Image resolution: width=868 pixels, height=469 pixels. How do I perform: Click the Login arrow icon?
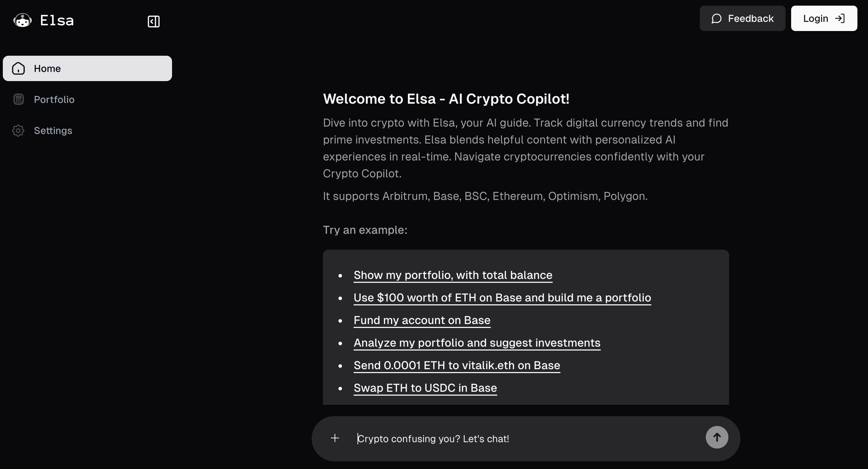[x=840, y=18]
